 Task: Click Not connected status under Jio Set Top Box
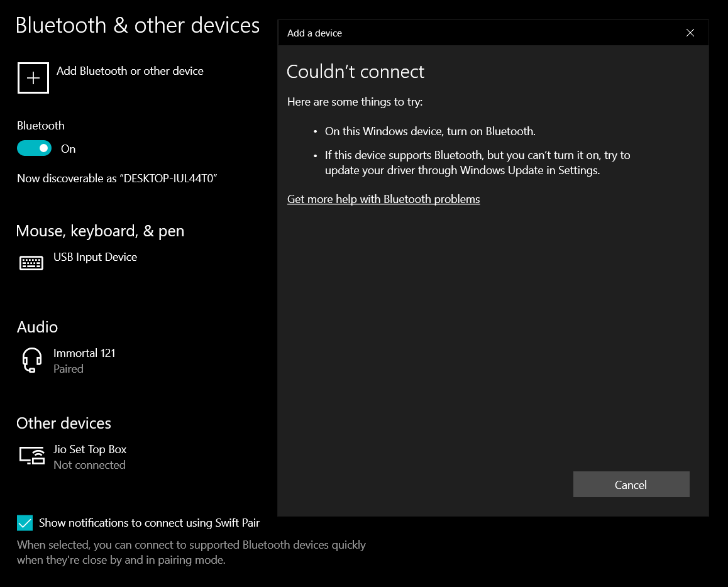pos(89,465)
